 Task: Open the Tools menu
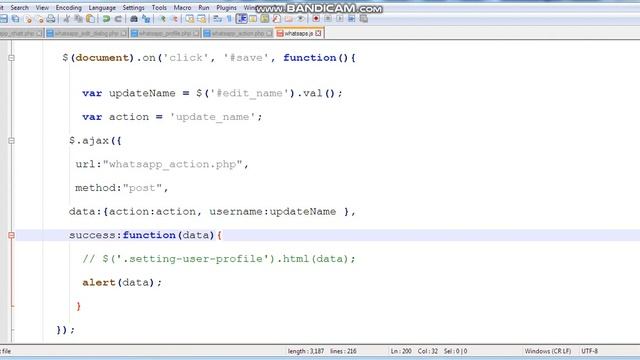click(159, 8)
